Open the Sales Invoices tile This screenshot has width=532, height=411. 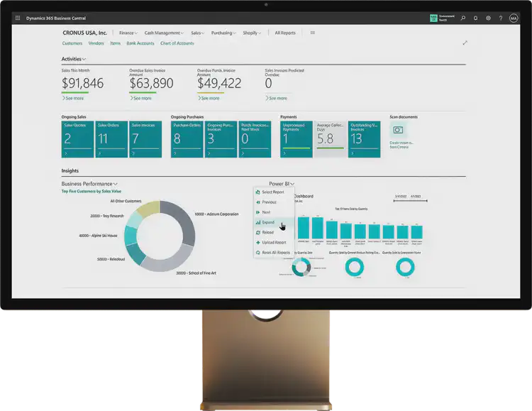click(145, 139)
